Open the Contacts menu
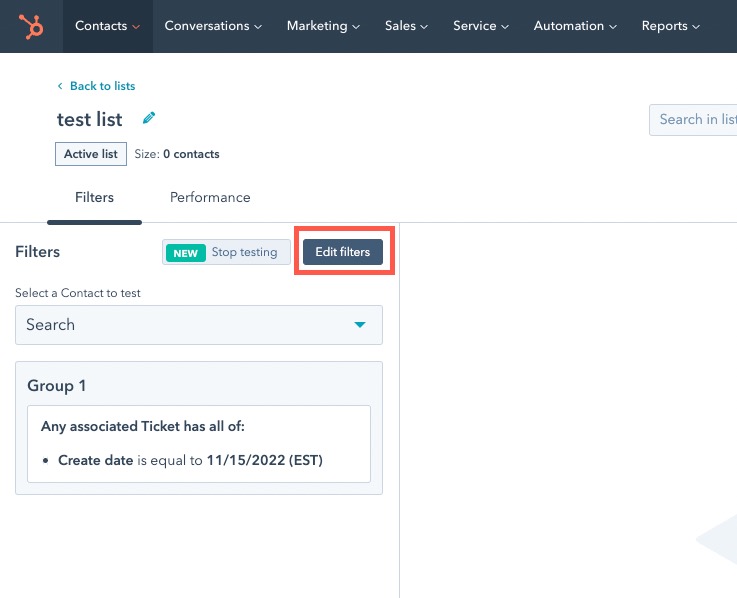 pyautogui.click(x=107, y=26)
